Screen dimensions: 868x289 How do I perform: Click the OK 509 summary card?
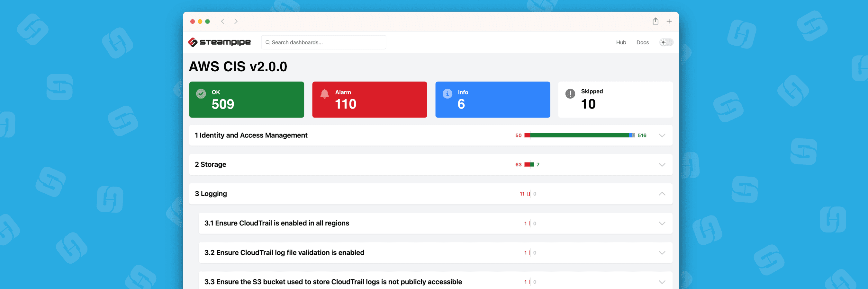[247, 100]
